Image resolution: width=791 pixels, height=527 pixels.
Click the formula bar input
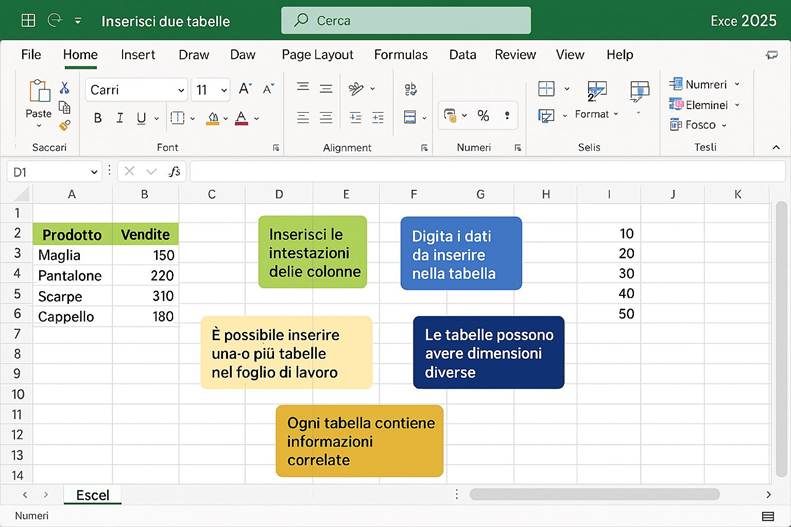pos(487,171)
